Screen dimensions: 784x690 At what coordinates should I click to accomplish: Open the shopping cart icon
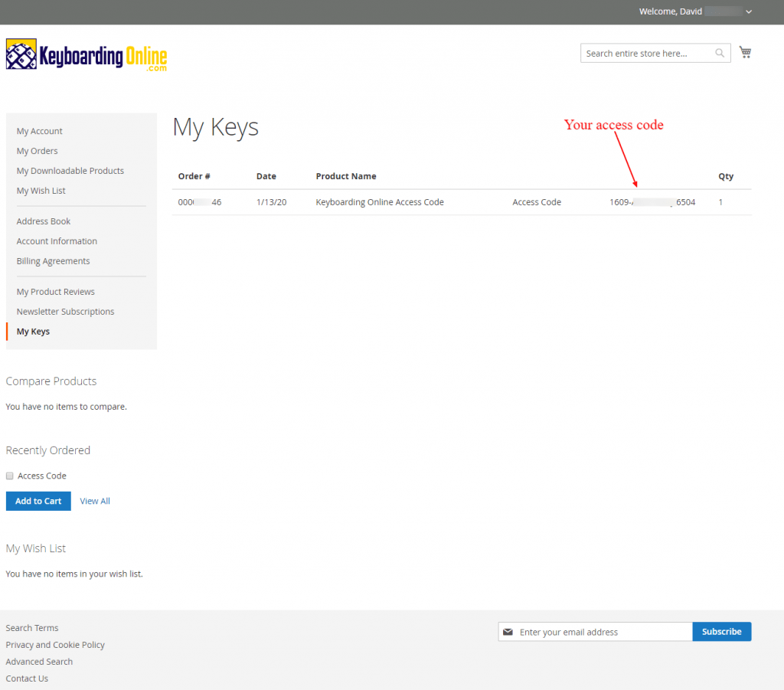click(x=745, y=53)
